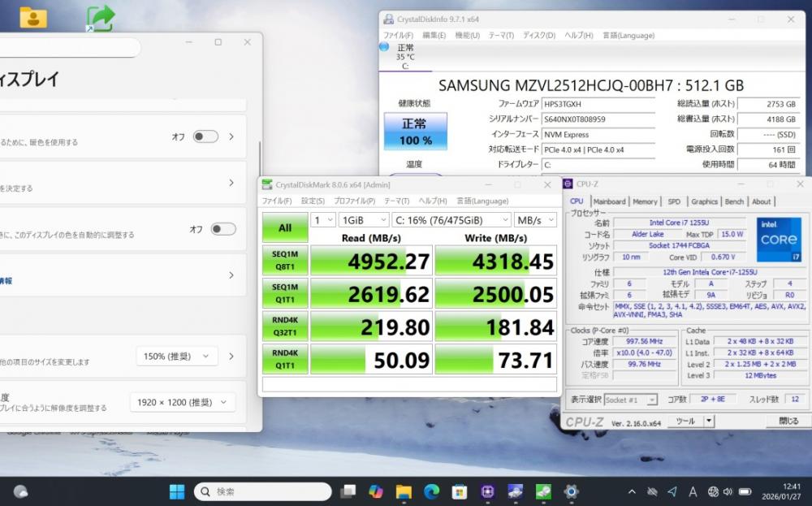
Task: Toggle the first display setting switch off/on
Action: pyautogui.click(x=205, y=136)
